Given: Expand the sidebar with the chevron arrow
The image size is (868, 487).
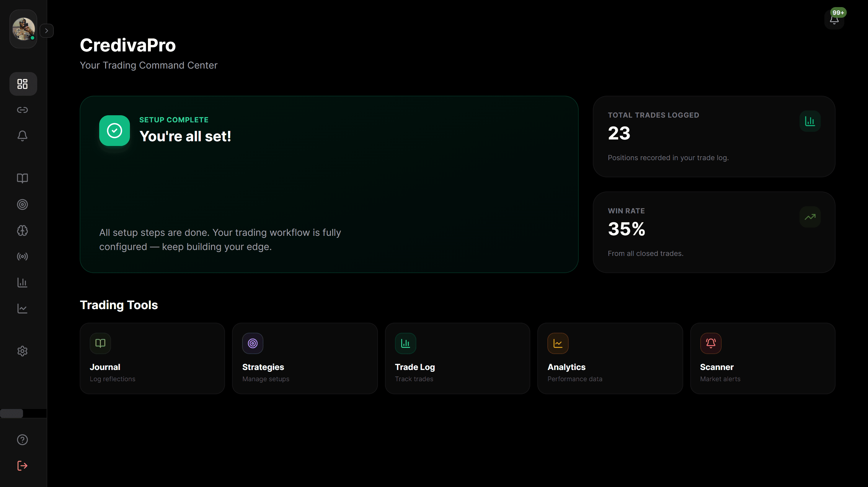Looking at the screenshot, I should point(47,31).
